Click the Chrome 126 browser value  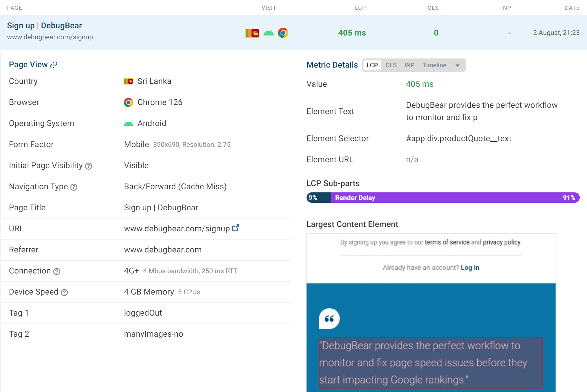coord(160,102)
